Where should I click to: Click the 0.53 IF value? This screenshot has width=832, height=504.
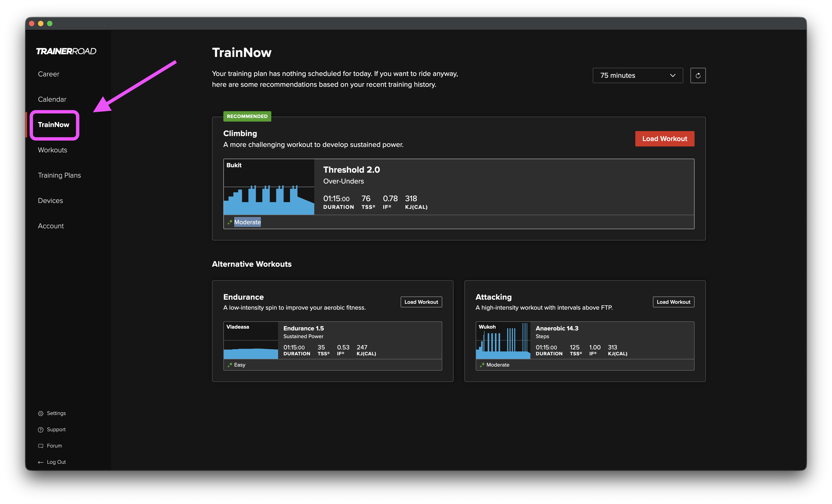point(343,347)
